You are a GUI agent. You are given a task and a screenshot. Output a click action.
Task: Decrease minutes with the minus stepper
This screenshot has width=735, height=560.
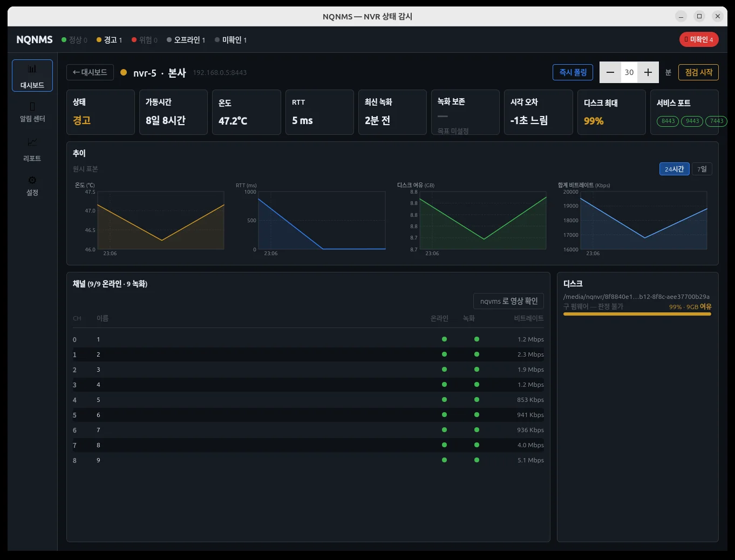[610, 72]
